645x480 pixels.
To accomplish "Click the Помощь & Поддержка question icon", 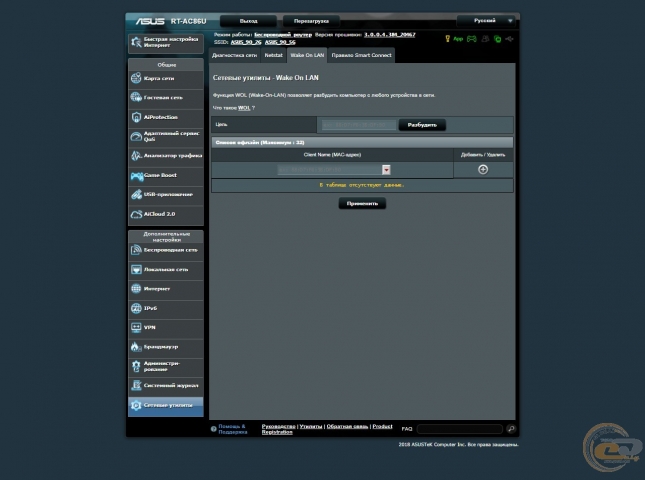I will (x=213, y=429).
